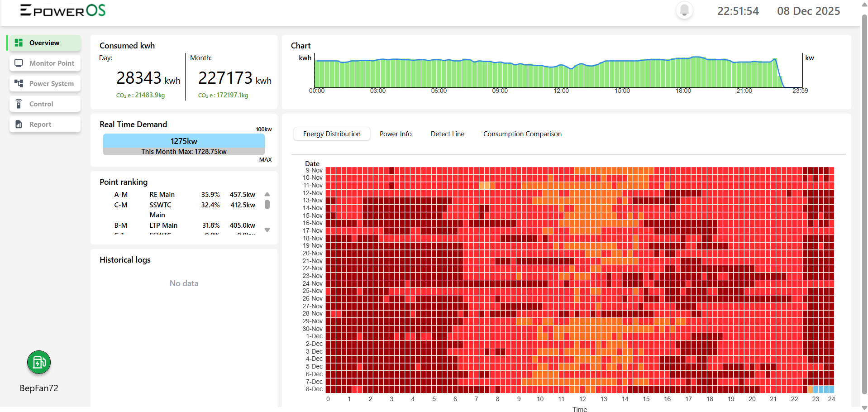Switch to the Power Info tab
This screenshot has width=868, height=412.
[x=396, y=134]
